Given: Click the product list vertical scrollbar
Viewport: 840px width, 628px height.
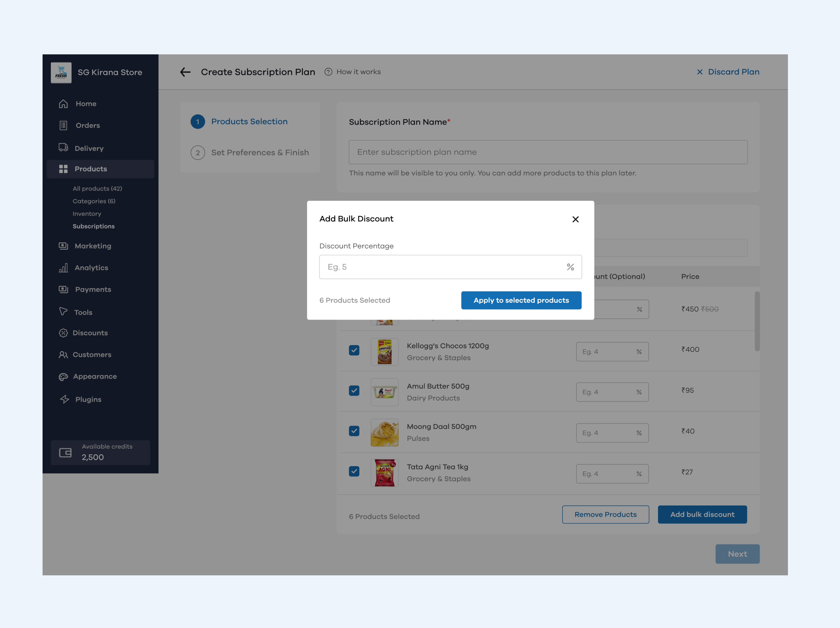Looking at the screenshot, I should click(x=757, y=321).
